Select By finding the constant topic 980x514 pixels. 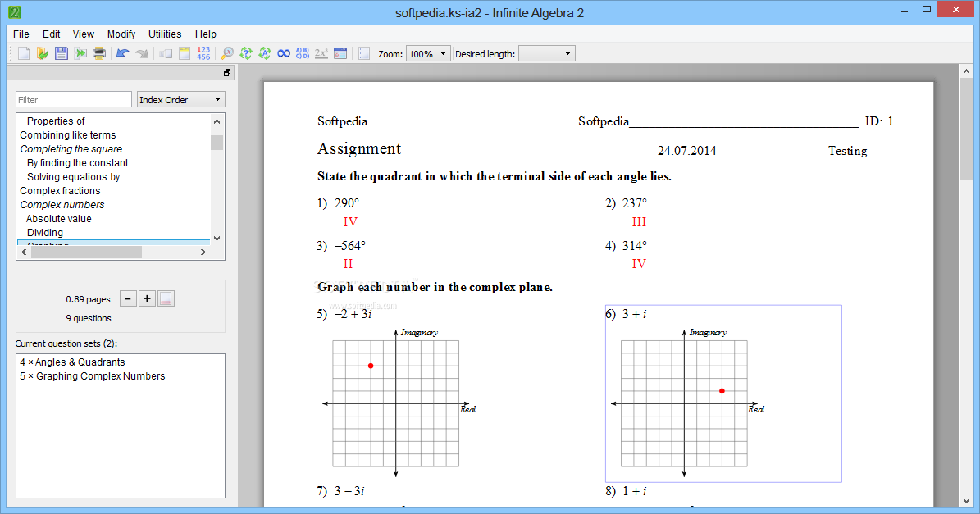[78, 163]
